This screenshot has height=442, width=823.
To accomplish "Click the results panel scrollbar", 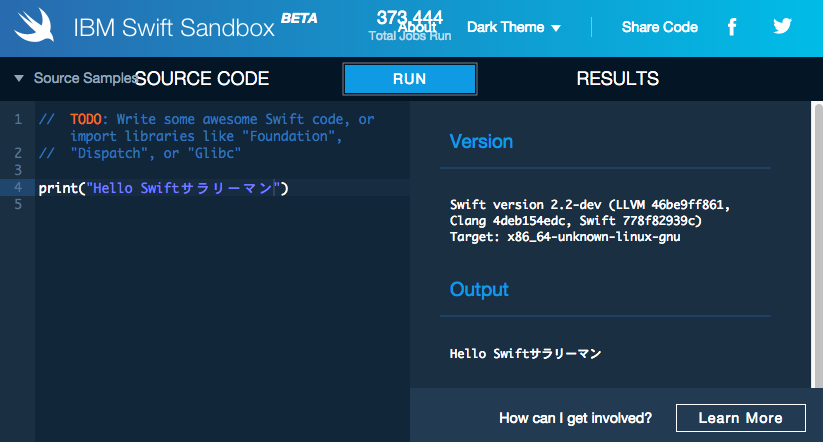I will (817, 245).
